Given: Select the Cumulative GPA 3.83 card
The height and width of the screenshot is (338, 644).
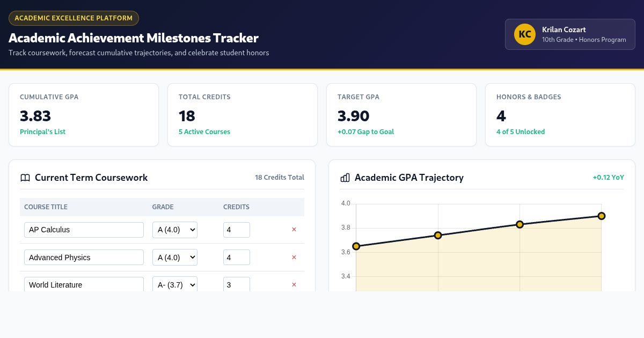Looking at the screenshot, I should point(84,115).
